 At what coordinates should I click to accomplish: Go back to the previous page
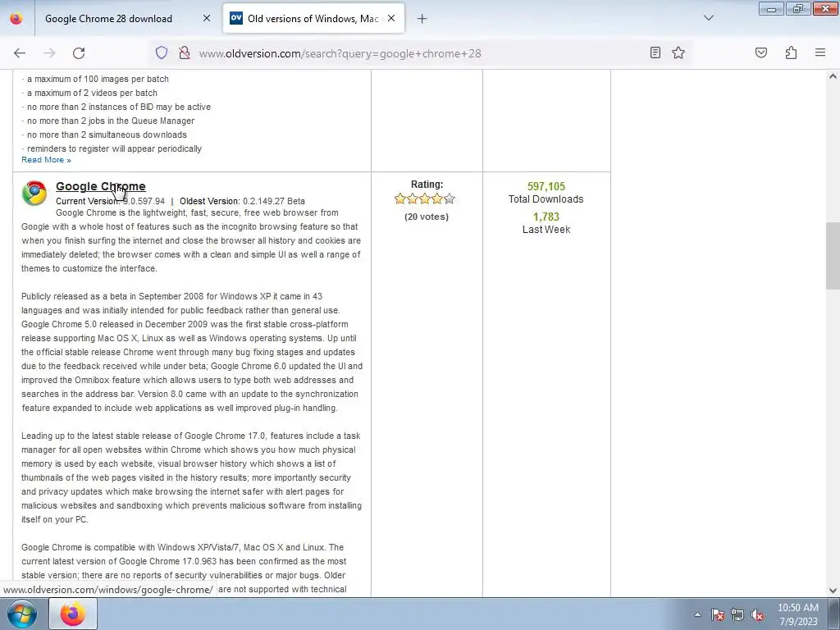(20, 53)
